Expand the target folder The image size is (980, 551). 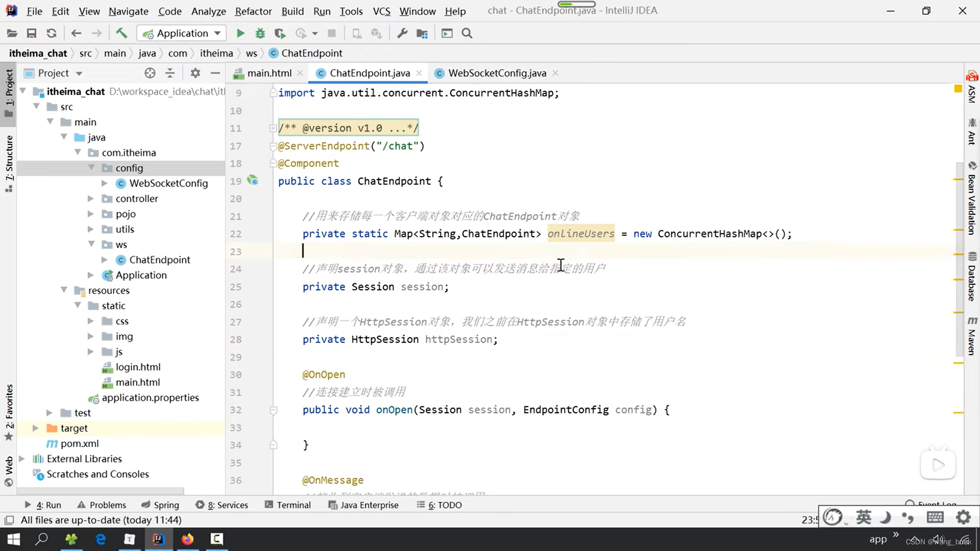click(x=35, y=428)
